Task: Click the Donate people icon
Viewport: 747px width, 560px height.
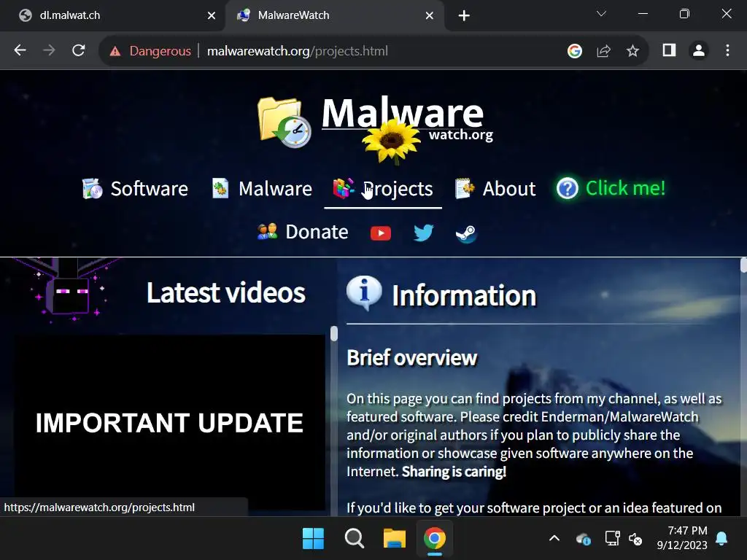Action: [x=267, y=231]
